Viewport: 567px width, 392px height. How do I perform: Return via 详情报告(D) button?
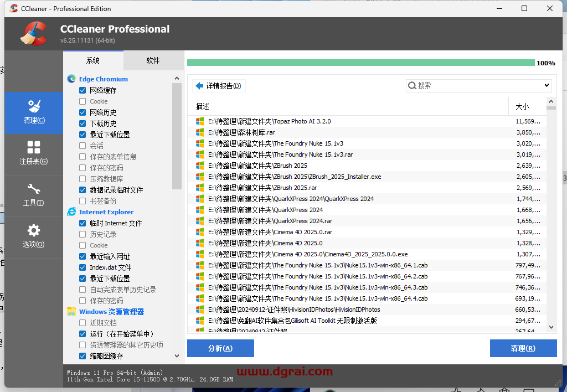coord(219,86)
